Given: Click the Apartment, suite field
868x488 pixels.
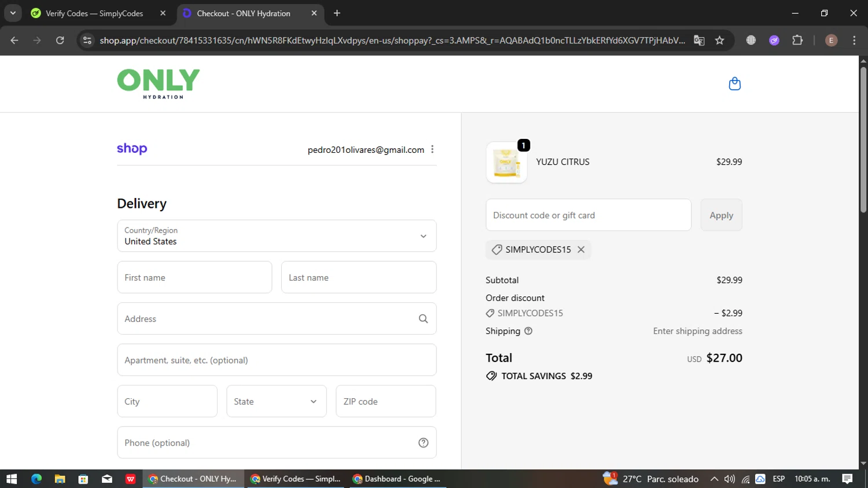Looking at the screenshot, I should coord(277,360).
